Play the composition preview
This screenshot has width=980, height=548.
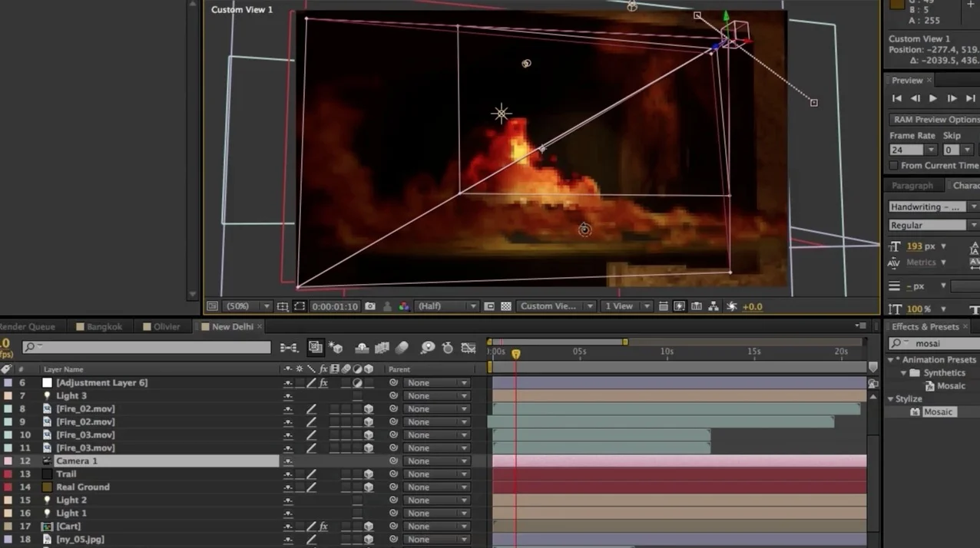tap(933, 98)
